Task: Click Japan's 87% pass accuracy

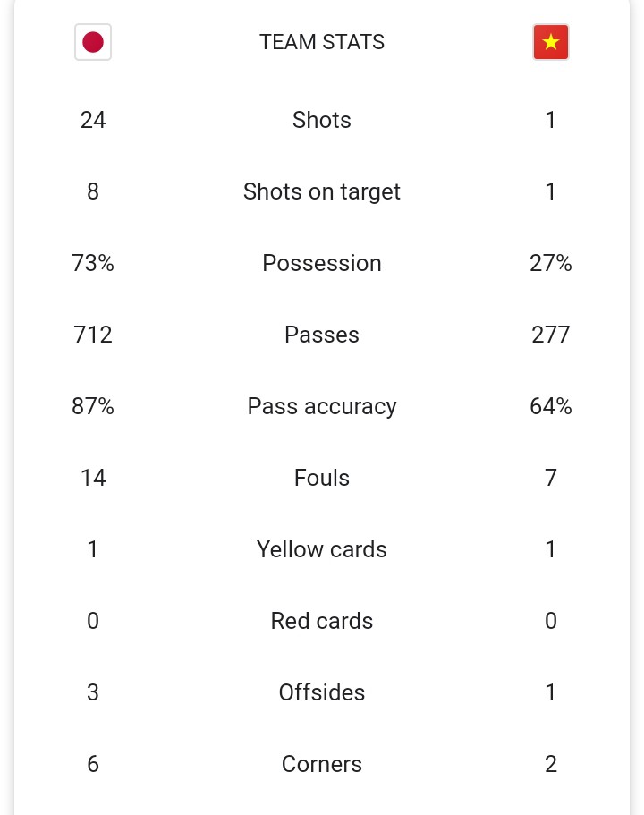Action: pos(93,406)
